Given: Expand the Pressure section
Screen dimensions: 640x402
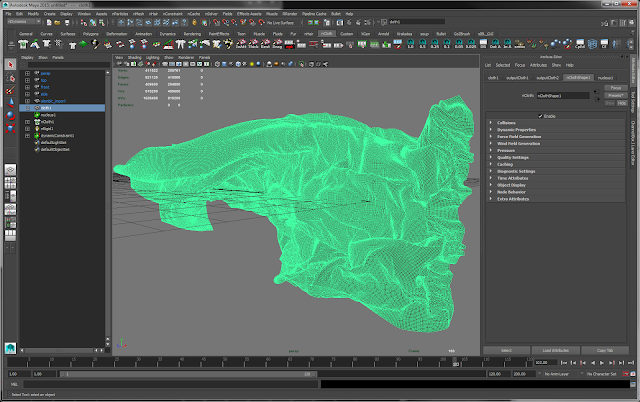Looking at the screenshot, I should [556, 151].
